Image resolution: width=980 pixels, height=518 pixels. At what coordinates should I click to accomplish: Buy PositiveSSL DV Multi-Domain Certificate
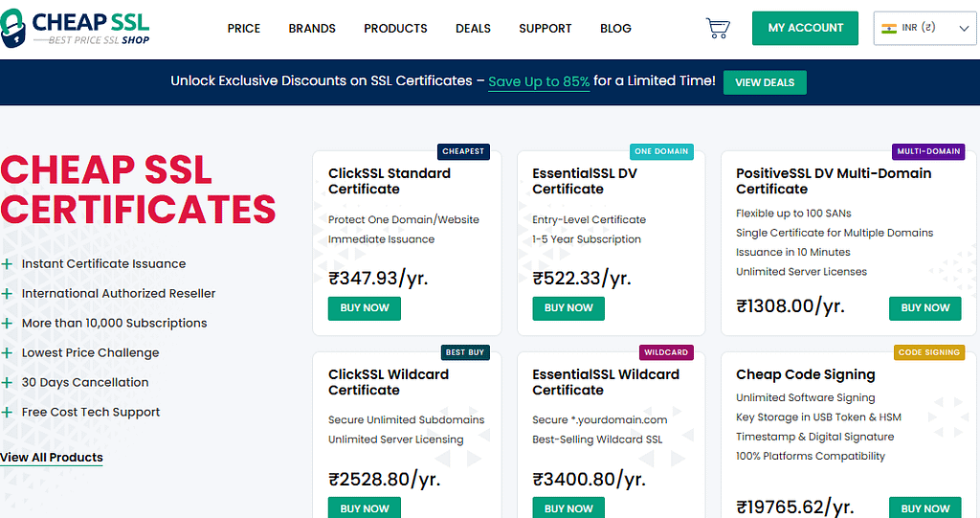(x=925, y=308)
